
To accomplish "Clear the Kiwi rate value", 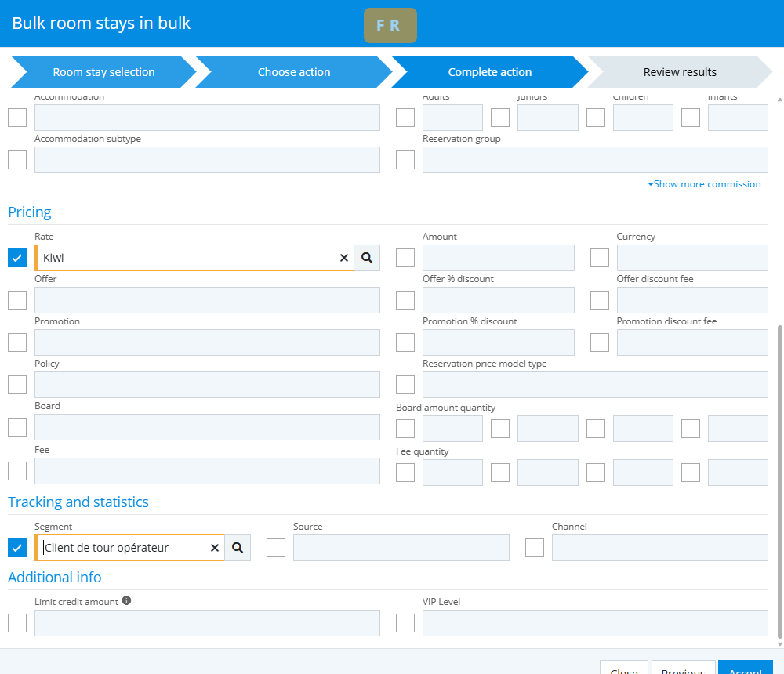I will pyautogui.click(x=343, y=258).
